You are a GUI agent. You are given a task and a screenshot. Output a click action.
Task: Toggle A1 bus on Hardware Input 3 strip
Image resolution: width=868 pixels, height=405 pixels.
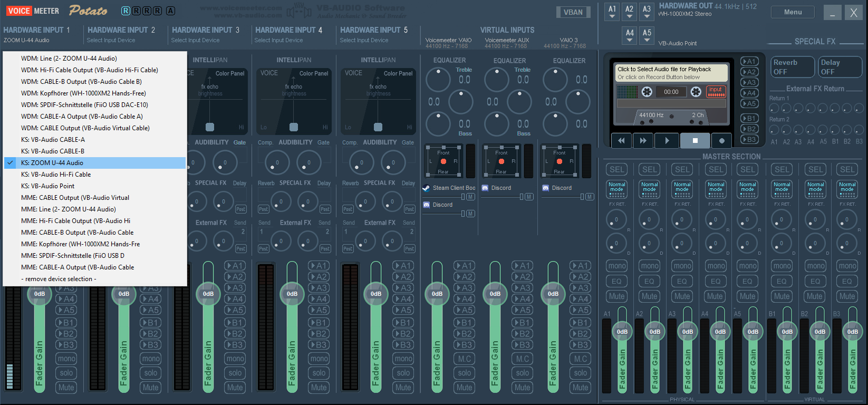click(x=235, y=266)
